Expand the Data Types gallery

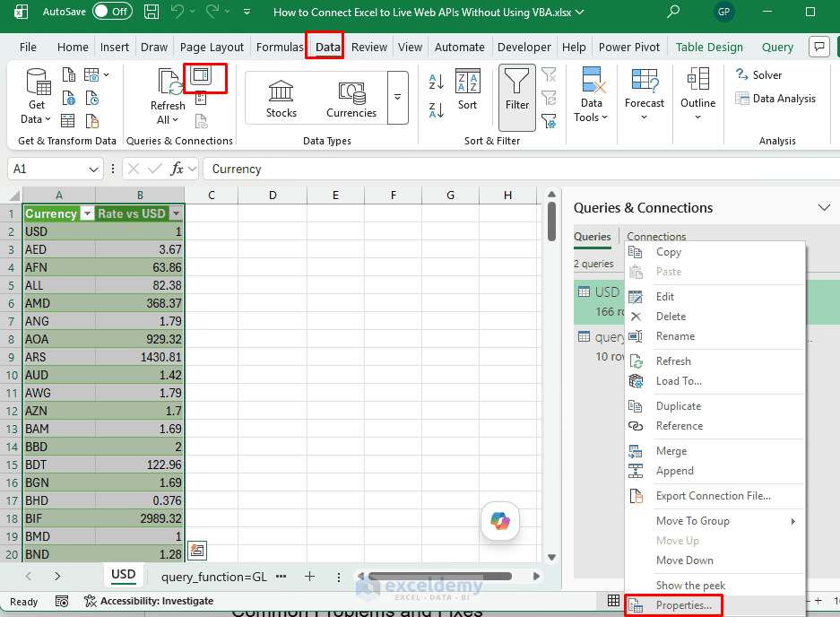point(397,98)
